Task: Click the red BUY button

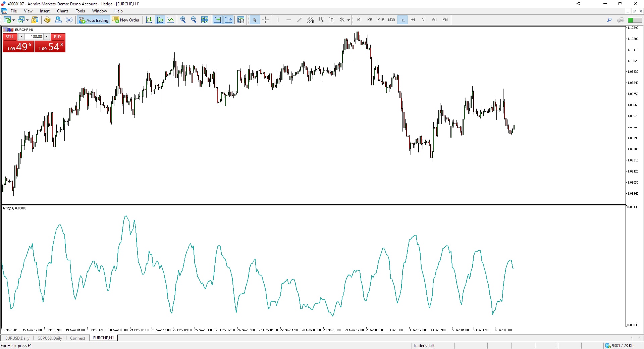Action: pos(58,37)
